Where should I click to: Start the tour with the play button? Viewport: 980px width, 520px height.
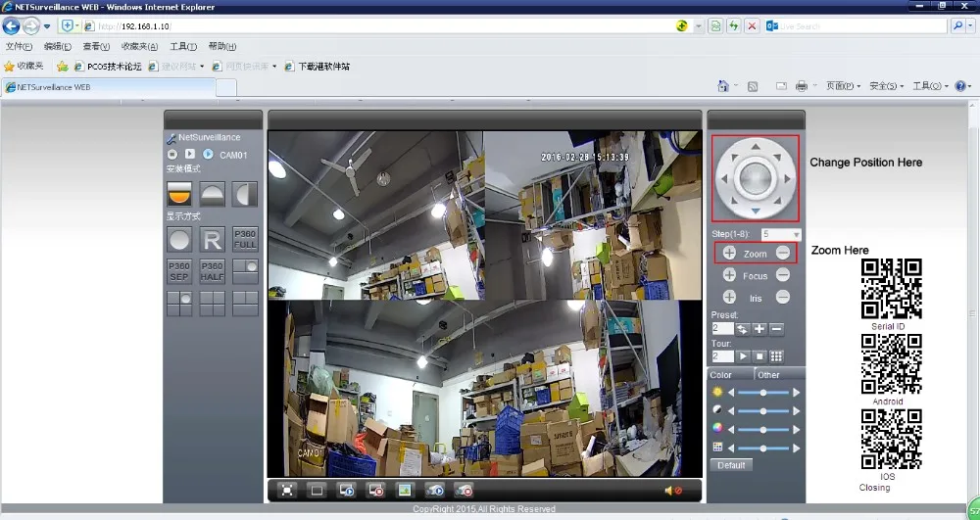tap(743, 356)
